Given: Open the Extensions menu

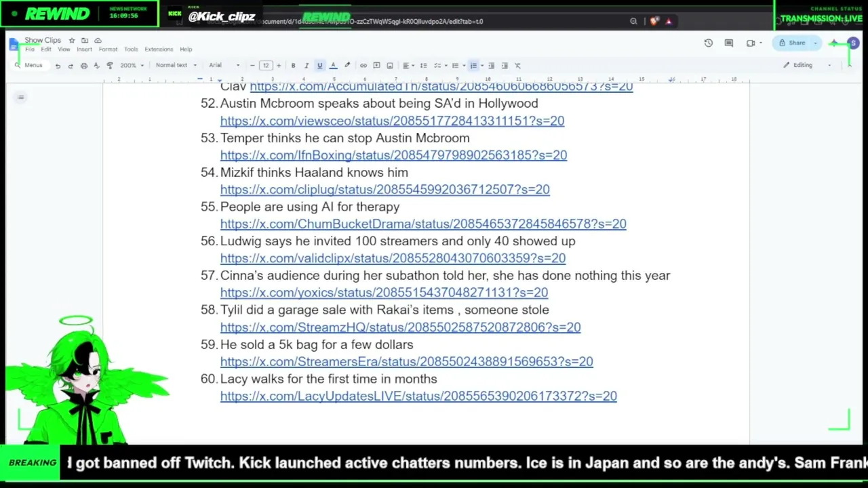Looking at the screenshot, I should point(159,49).
